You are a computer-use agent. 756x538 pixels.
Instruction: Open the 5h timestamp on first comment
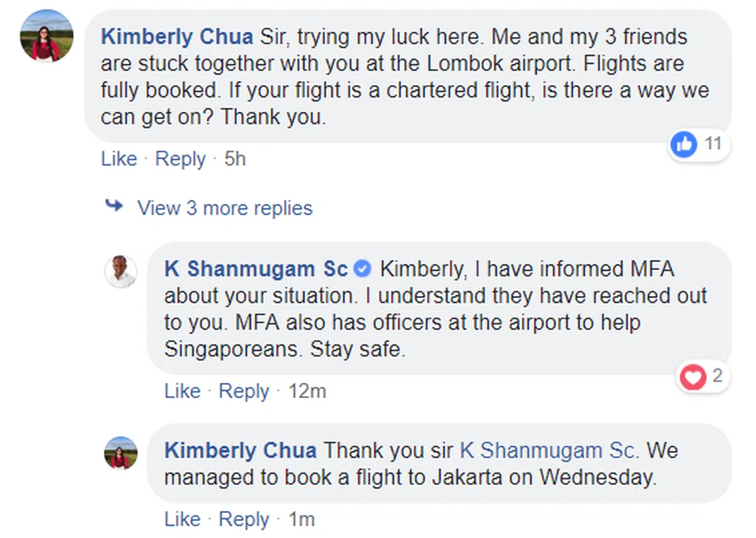pyautogui.click(x=235, y=159)
